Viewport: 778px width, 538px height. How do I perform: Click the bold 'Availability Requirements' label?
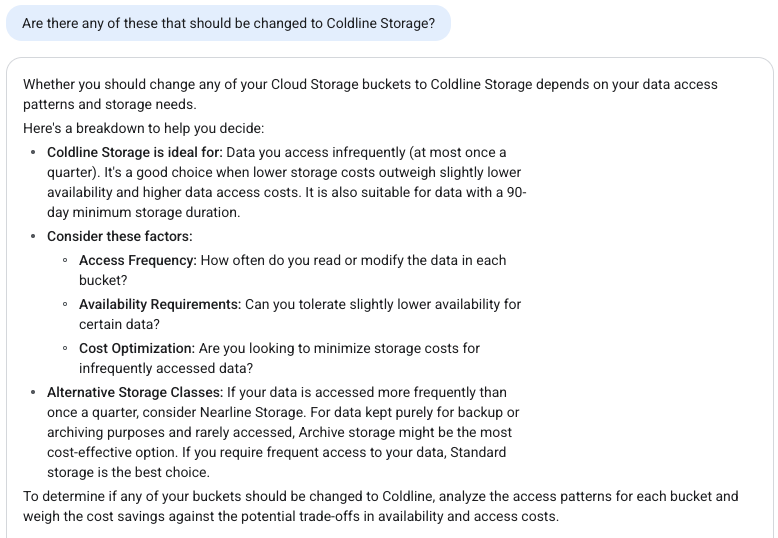(160, 304)
